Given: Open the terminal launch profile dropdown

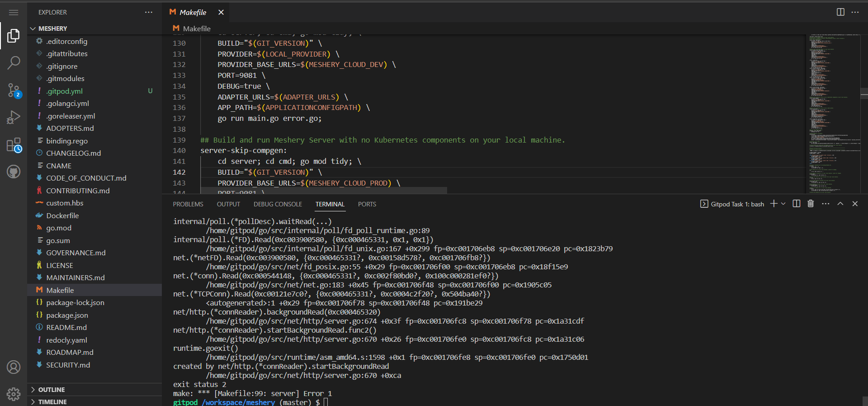Looking at the screenshot, I should pos(783,204).
